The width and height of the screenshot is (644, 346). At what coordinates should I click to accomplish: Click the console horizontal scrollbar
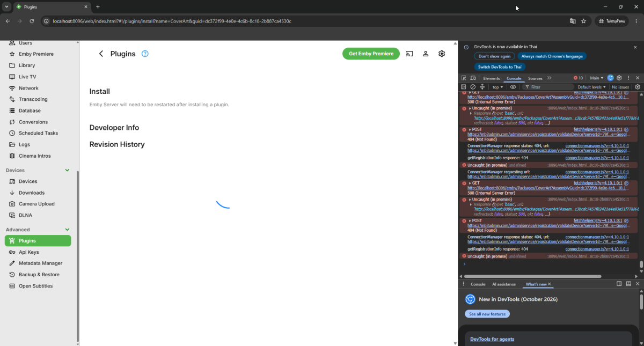click(532, 276)
